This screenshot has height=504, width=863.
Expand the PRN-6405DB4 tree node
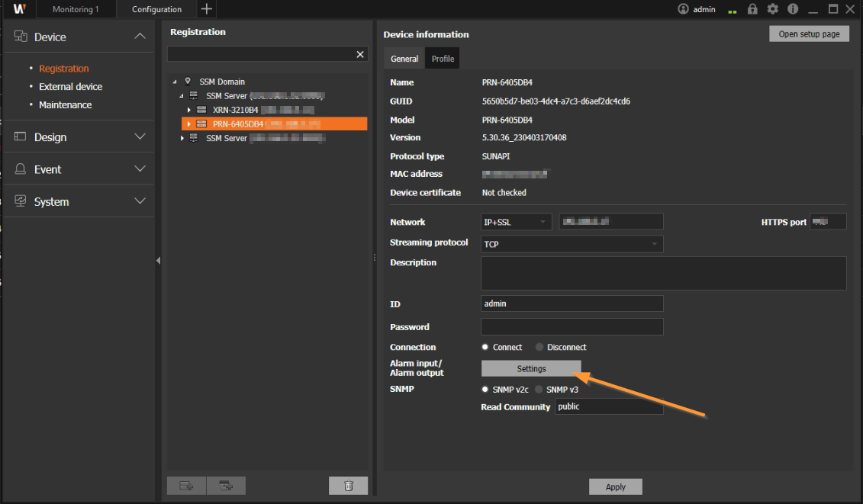point(188,124)
